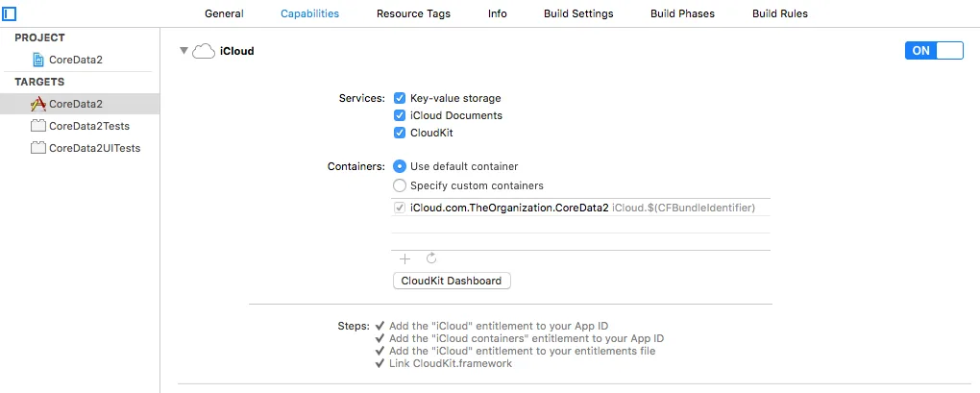Uncheck Key-value storage service
This screenshot has height=393, width=980.
[400, 98]
